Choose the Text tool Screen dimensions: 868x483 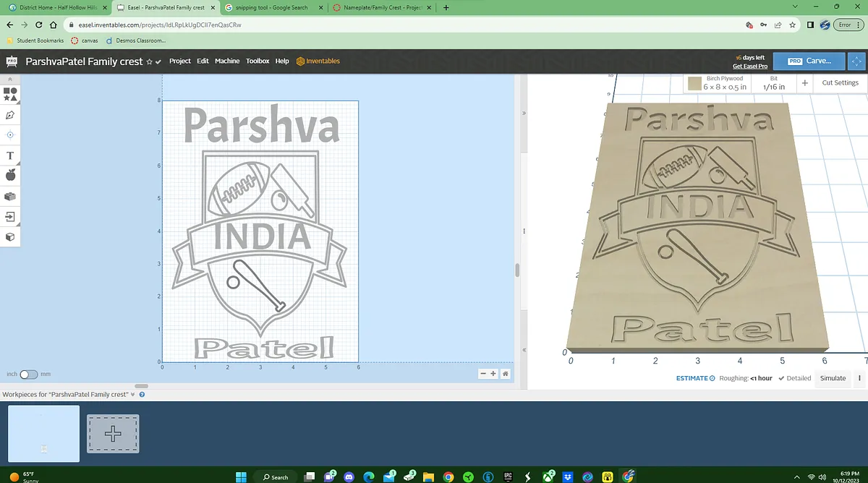point(11,155)
